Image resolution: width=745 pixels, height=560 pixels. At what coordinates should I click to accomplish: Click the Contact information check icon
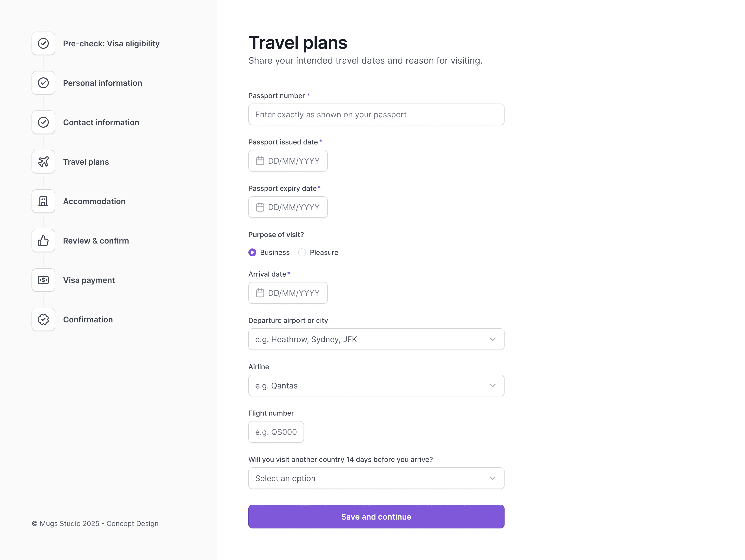(x=43, y=122)
